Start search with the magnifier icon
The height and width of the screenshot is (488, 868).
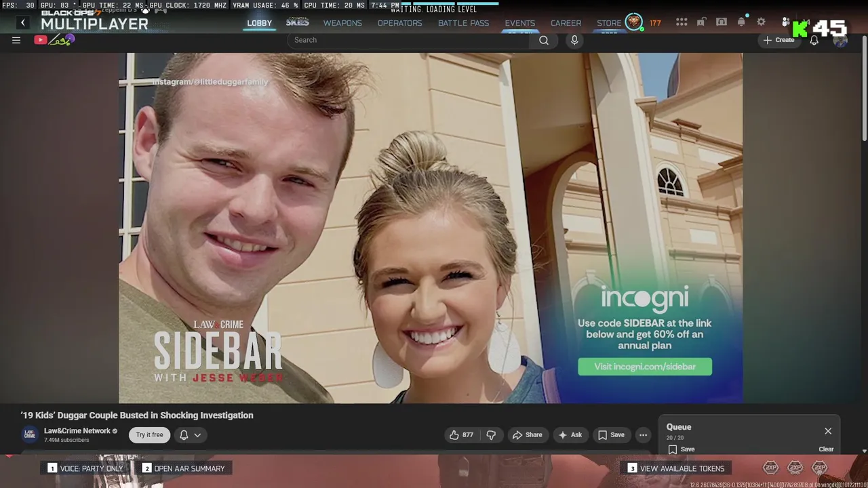click(544, 40)
